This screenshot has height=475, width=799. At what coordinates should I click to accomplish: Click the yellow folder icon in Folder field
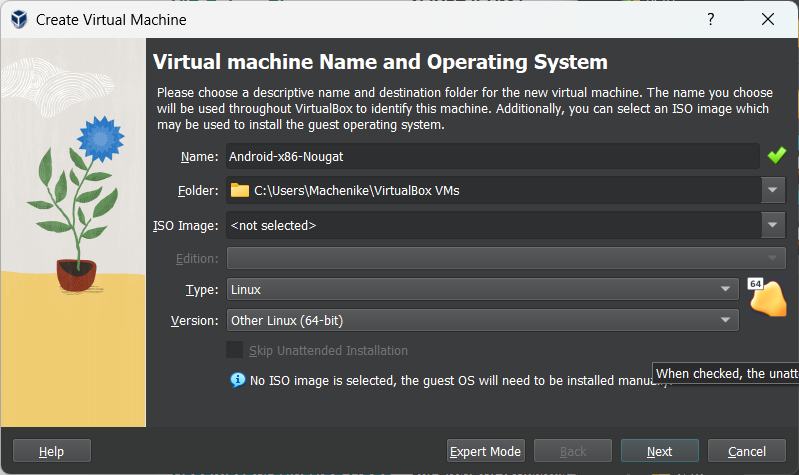[239, 190]
